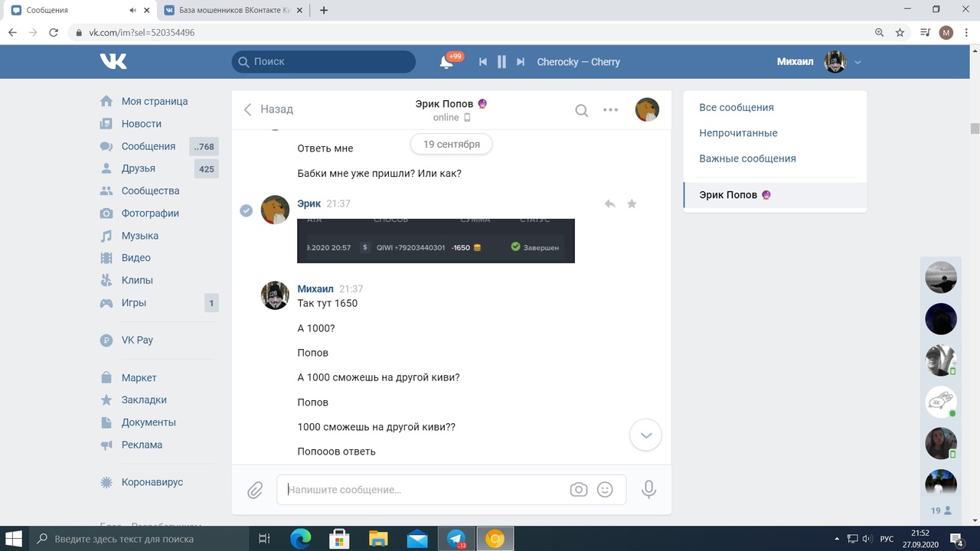Expand the Михаил profile dropdown menu
This screenshot has width=980, height=551.
857,62
